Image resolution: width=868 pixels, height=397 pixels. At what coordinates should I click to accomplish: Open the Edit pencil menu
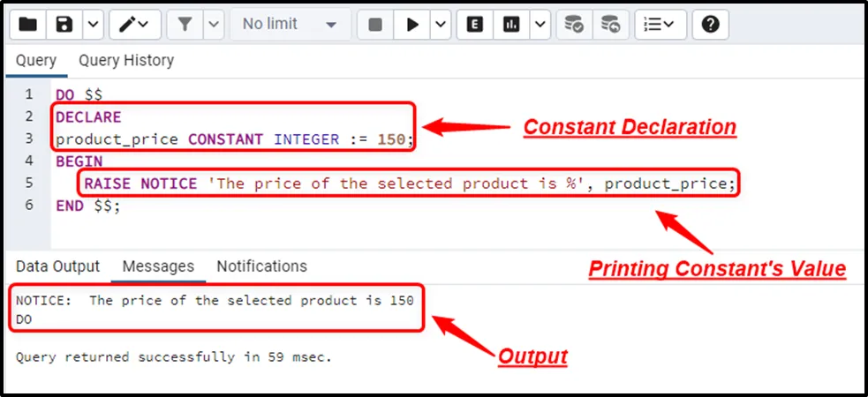(134, 25)
